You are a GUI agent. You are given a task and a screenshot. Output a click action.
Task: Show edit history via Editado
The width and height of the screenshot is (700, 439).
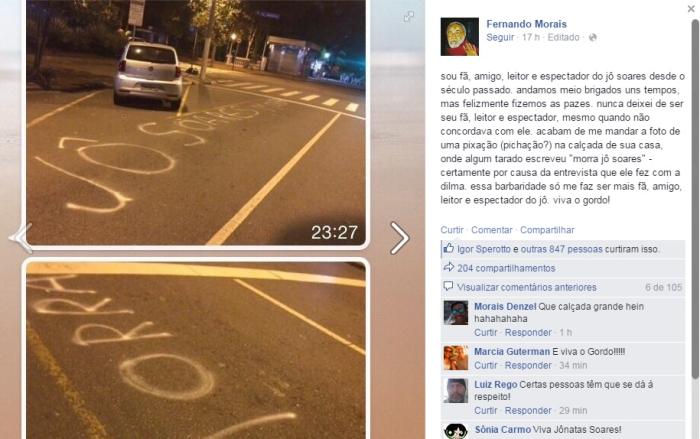pos(563,38)
